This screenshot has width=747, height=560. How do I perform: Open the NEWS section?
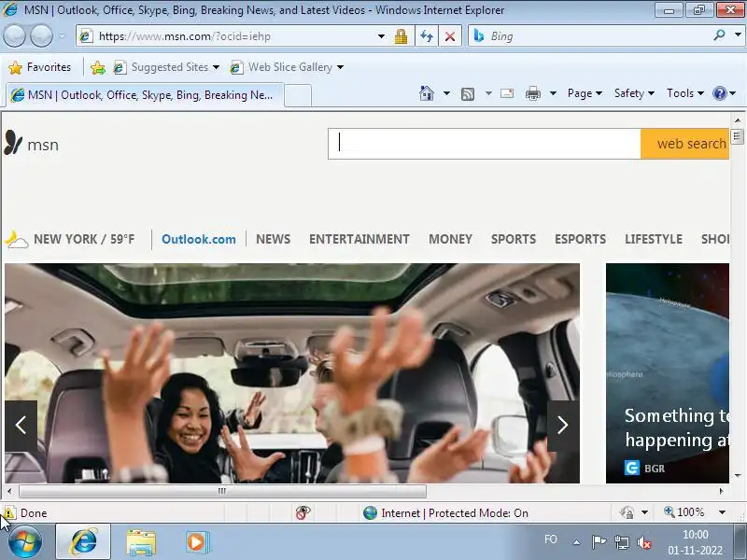(x=273, y=239)
